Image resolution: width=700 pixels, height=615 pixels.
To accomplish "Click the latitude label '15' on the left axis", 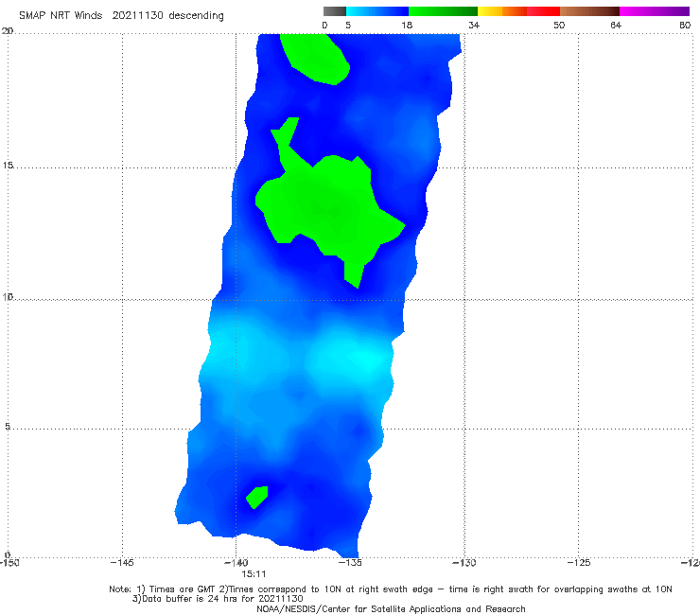I will pos(8,166).
